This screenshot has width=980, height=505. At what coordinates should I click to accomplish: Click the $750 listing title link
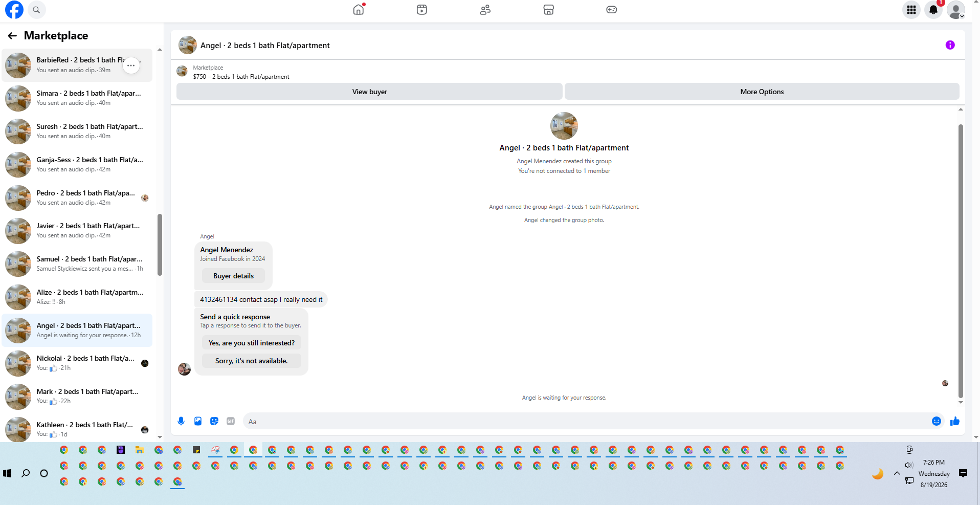point(241,77)
